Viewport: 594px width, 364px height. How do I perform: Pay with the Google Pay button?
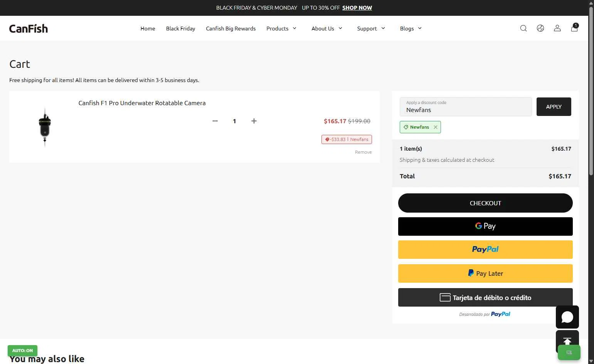point(485,226)
